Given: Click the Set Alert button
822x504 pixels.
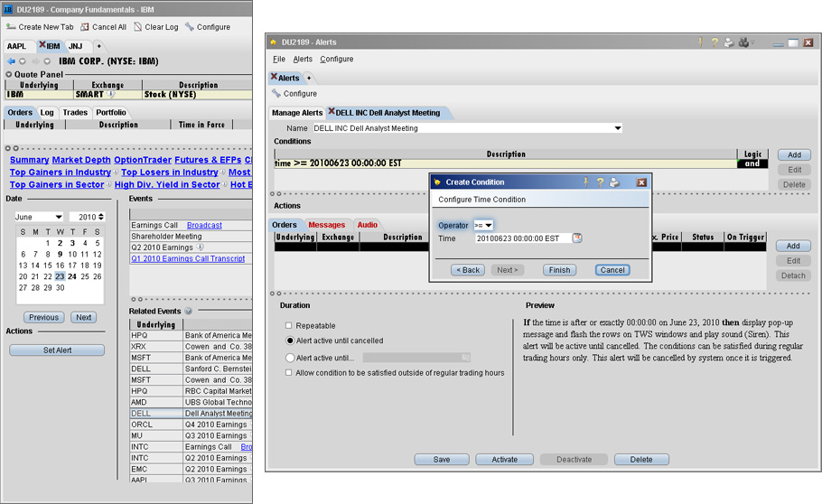Looking at the screenshot, I should pos(57,350).
